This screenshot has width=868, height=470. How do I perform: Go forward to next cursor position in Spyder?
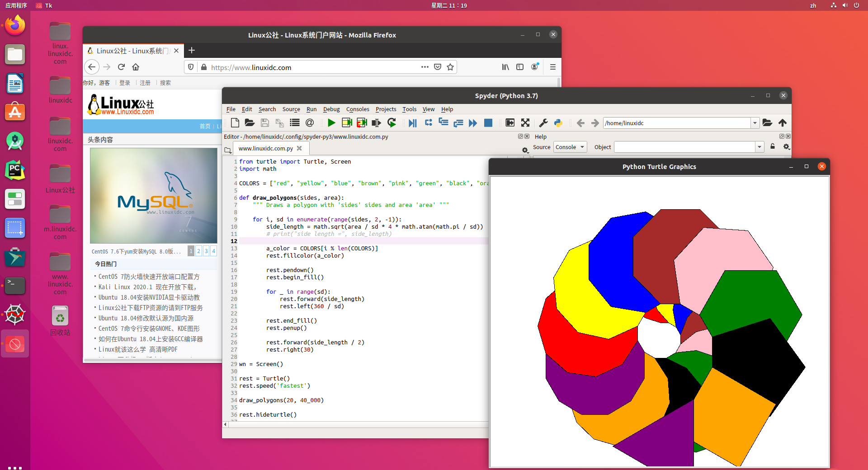click(x=595, y=123)
